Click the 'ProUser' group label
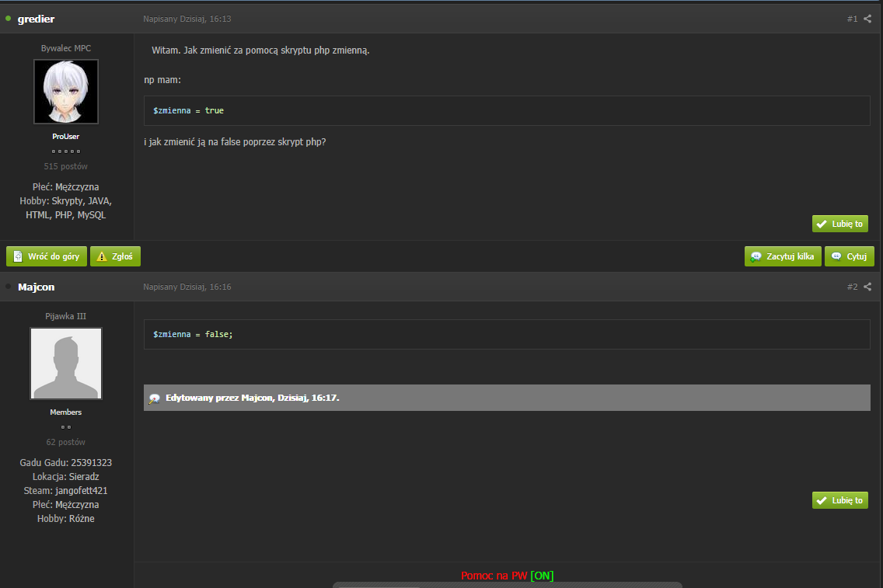Viewport: 883px width, 588px height. coord(66,136)
